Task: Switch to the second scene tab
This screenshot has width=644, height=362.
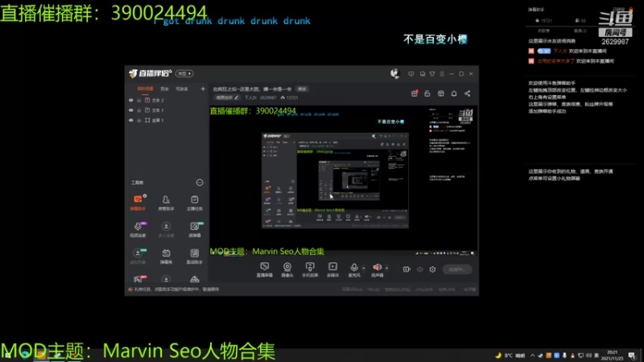Action: 165,88
